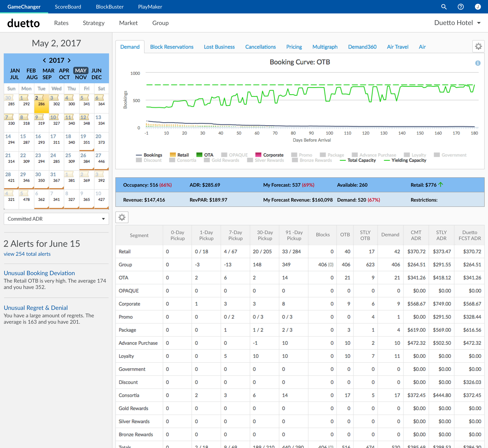Select the JUN month in calendar

click(96, 71)
